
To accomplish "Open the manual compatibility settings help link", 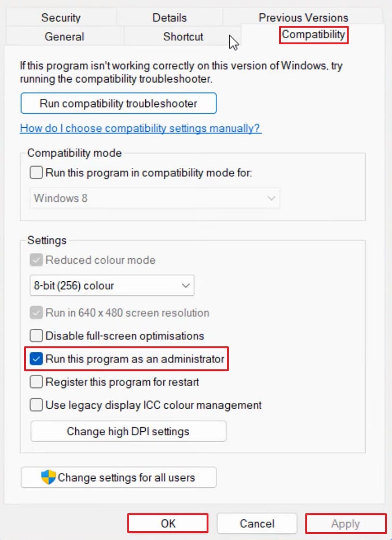I will coord(140,128).
